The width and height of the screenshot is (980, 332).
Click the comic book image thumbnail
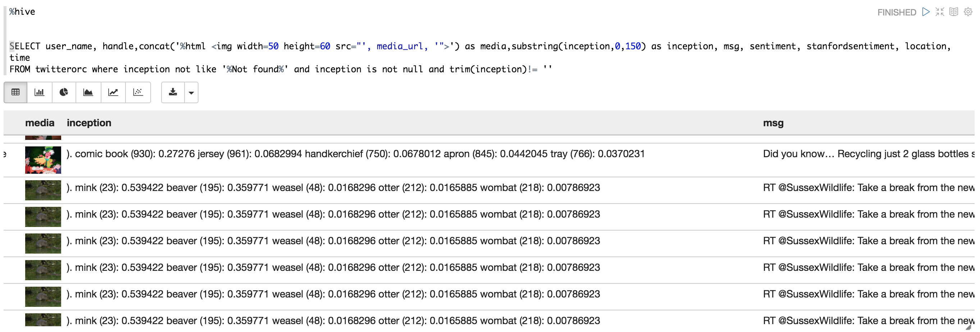click(x=42, y=160)
